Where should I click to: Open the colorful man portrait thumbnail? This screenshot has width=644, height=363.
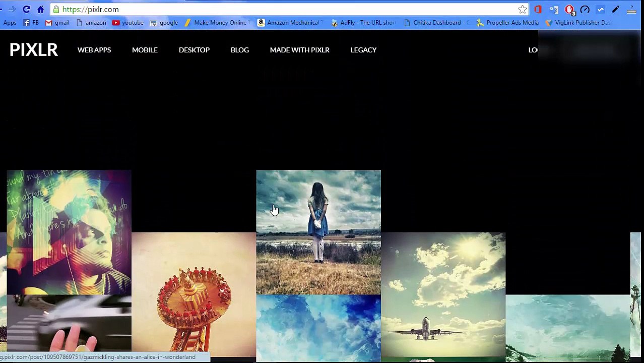pyautogui.click(x=69, y=232)
